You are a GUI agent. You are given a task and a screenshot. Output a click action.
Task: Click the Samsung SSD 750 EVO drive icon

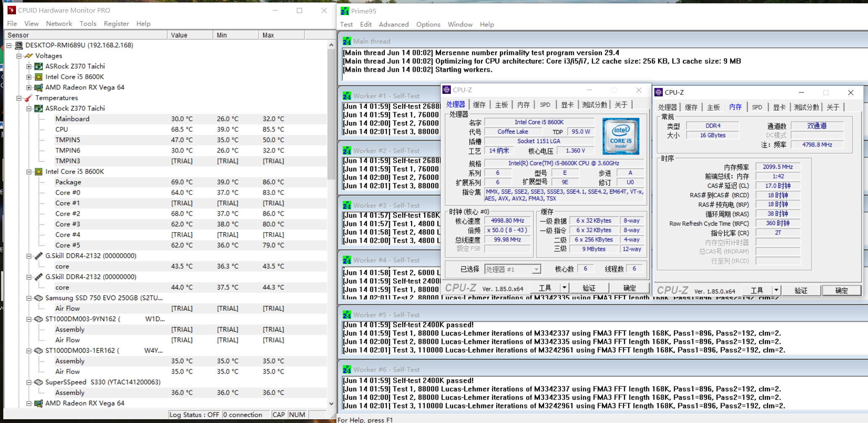(39, 298)
